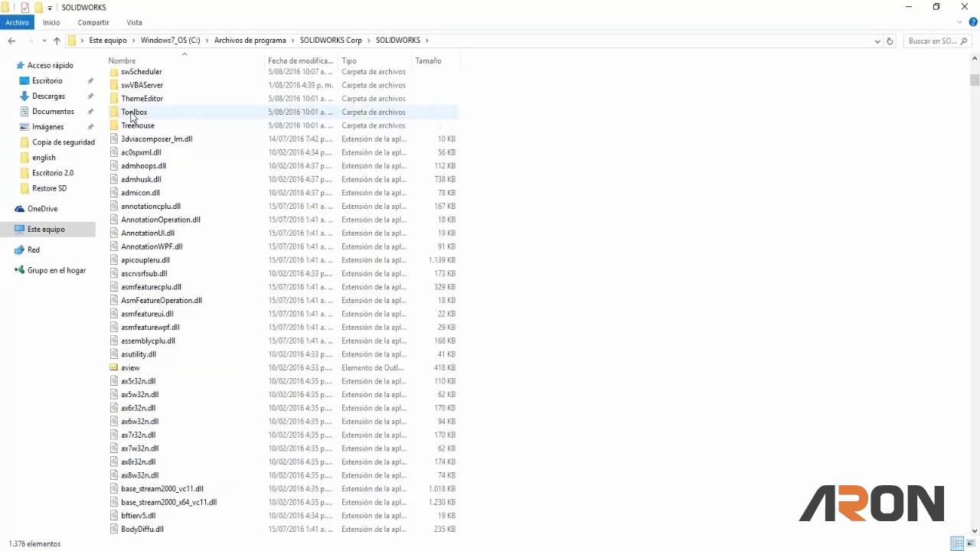Select Este equipo in navigation pane
The width and height of the screenshot is (980, 551).
(x=46, y=230)
